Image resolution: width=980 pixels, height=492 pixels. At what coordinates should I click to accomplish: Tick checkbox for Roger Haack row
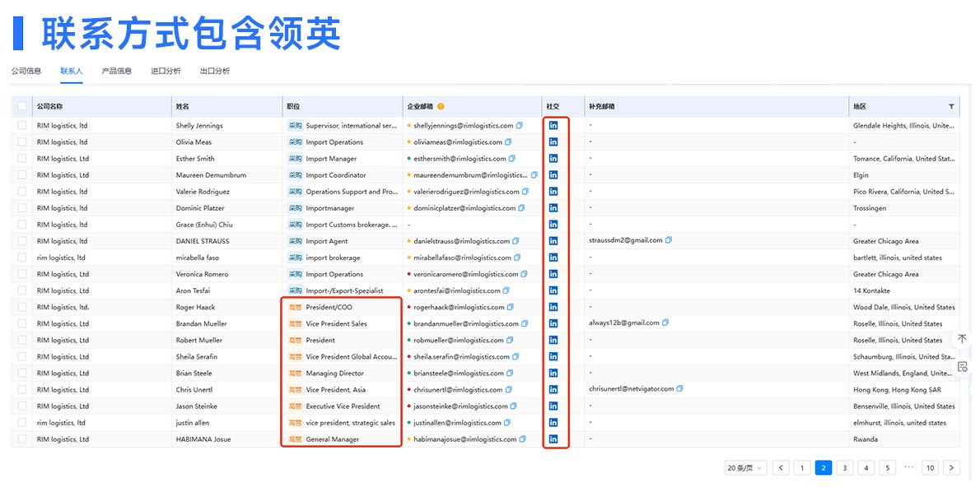(x=22, y=307)
